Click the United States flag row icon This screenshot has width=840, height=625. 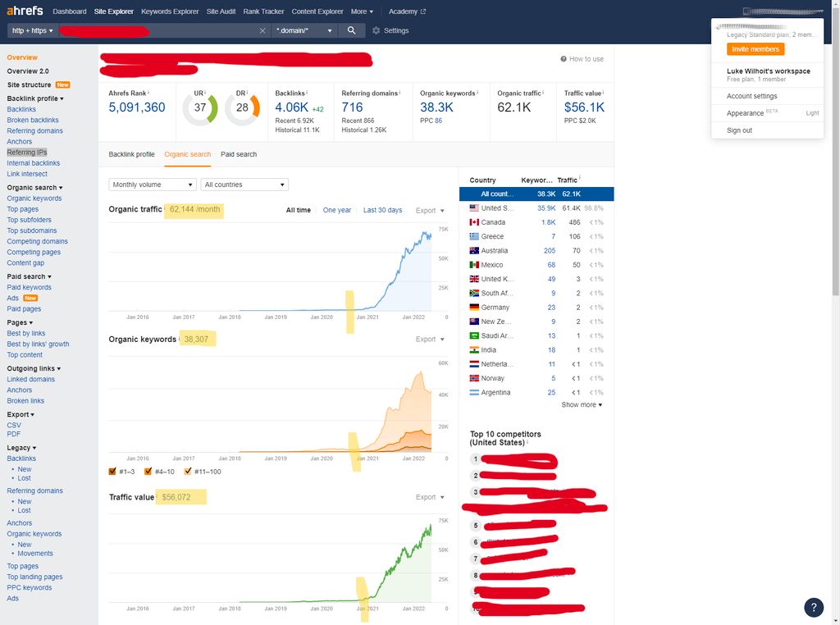point(474,208)
